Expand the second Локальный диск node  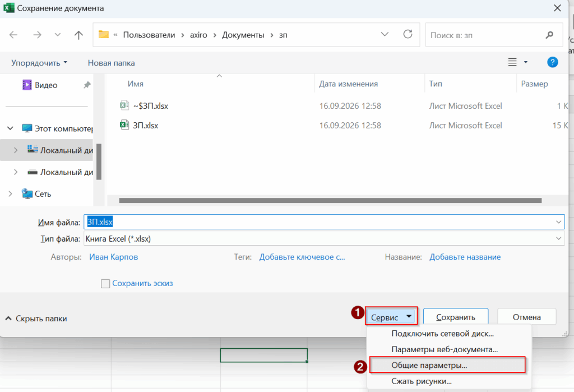pos(15,172)
